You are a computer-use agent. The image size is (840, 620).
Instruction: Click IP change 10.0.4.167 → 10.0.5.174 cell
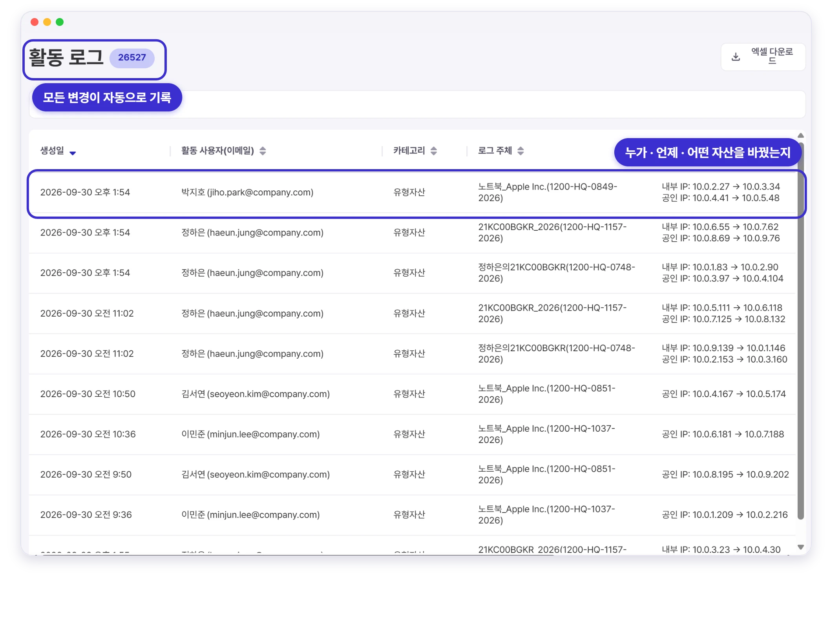[x=724, y=394]
